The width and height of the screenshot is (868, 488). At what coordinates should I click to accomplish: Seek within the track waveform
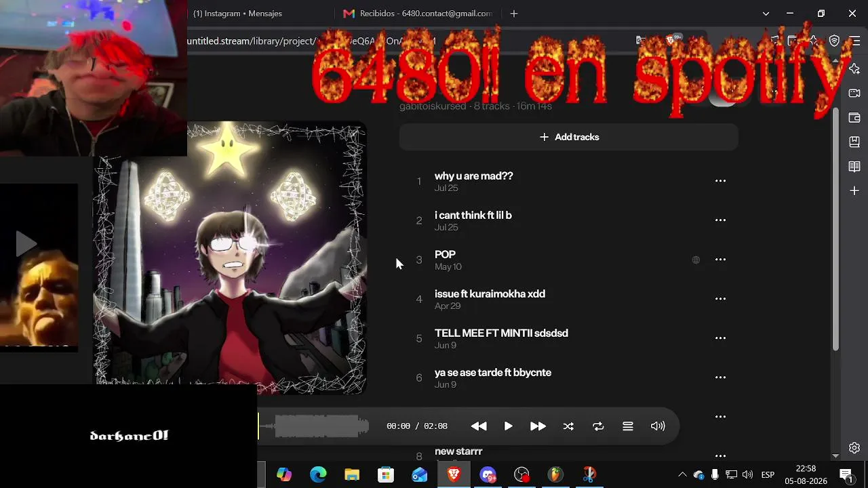[314, 426]
